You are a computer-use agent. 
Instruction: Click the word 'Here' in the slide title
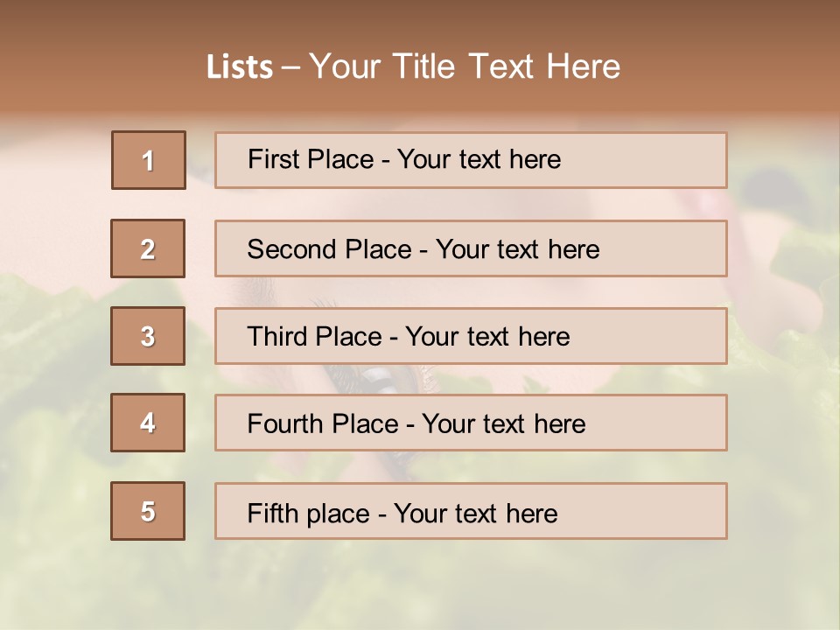(583, 67)
